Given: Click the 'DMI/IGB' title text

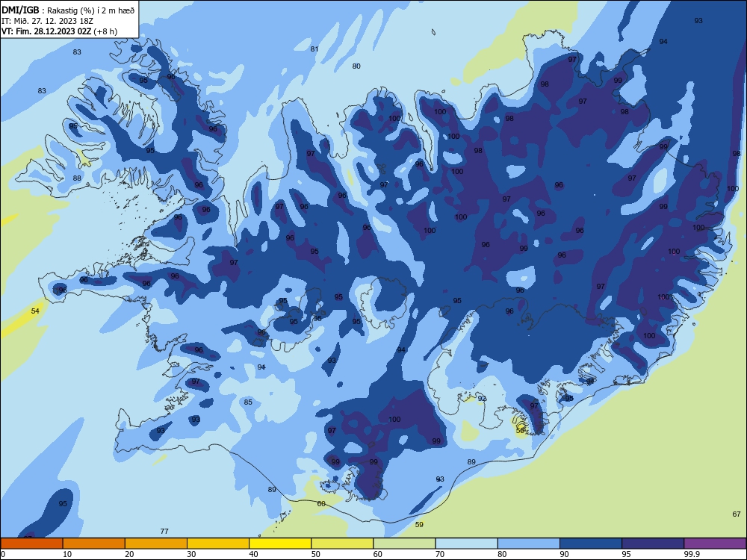Looking at the screenshot, I should click(20, 10).
